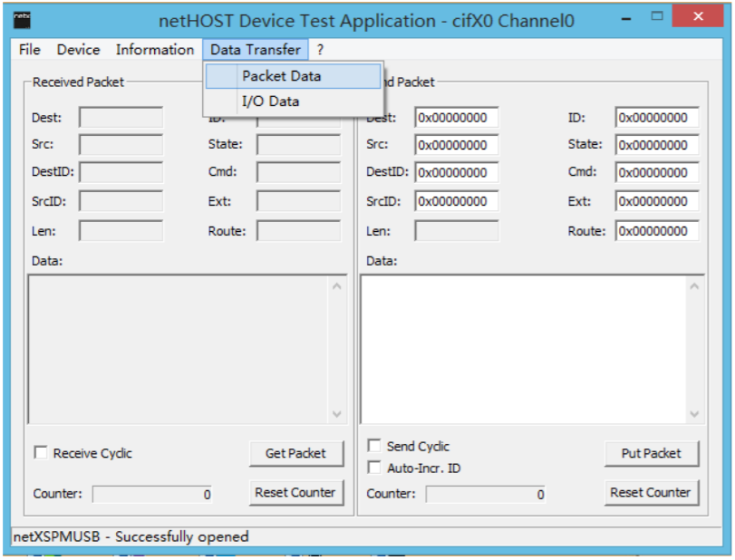Click the Received Packet Ext field

[298, 201]
